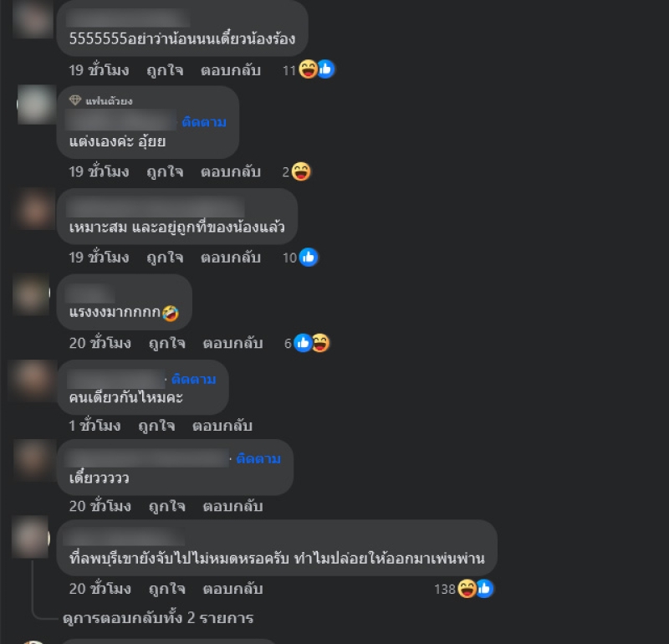Click the laughing emoji in แรงงงมากกกก comment

[x=171, y=314]
